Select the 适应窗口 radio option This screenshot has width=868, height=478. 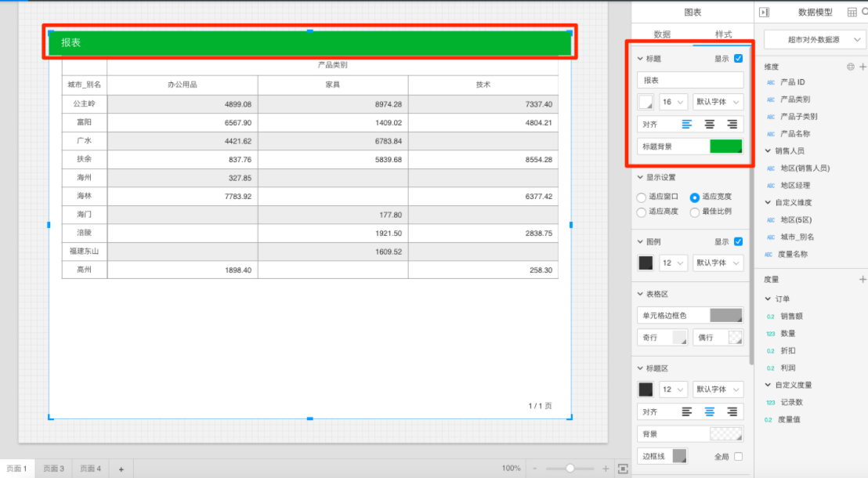point(641,197)
